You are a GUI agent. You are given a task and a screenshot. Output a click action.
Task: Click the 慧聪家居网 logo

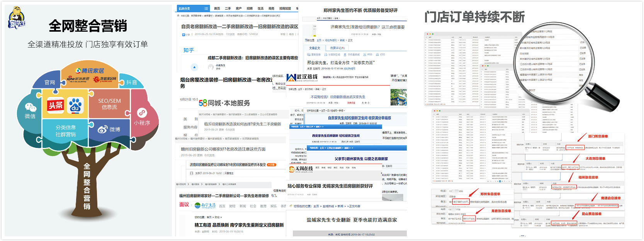105,79
